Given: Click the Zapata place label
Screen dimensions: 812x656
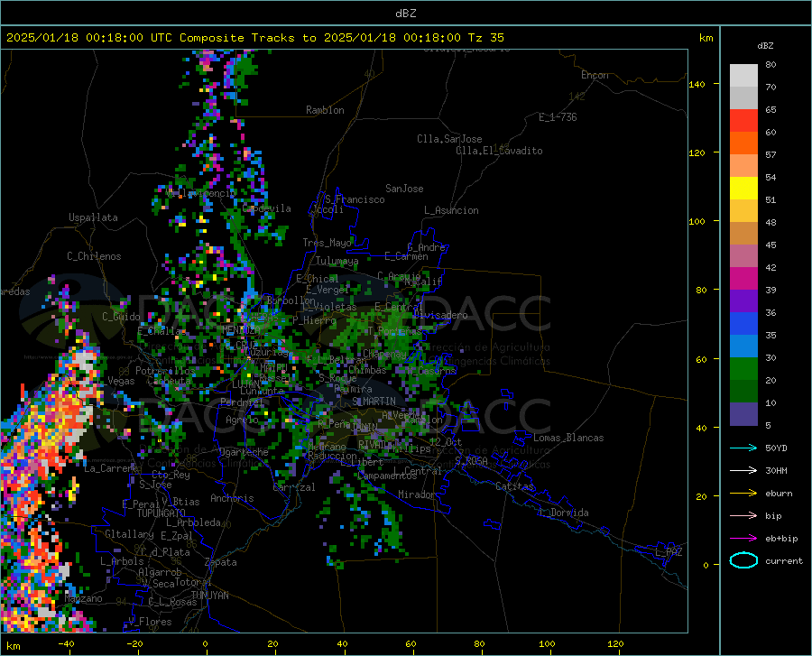Looking at the screenshot, I should [x=221, y=562].
